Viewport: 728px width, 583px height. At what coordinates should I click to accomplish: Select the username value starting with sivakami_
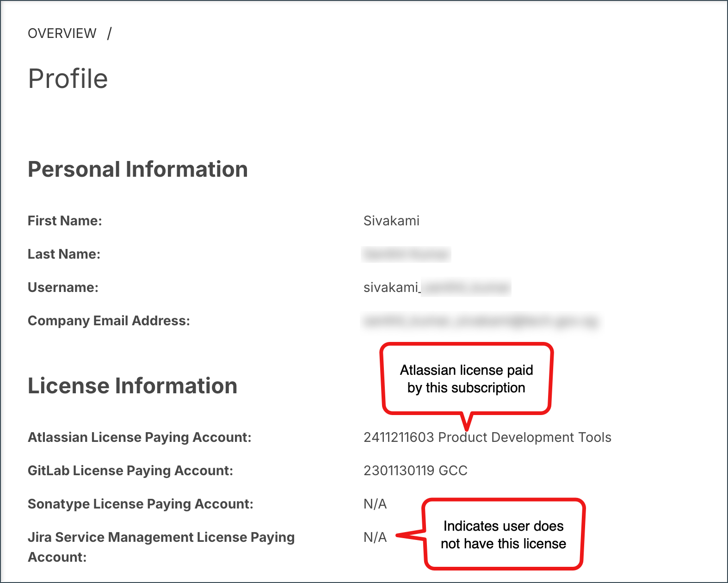coord(437,287)
